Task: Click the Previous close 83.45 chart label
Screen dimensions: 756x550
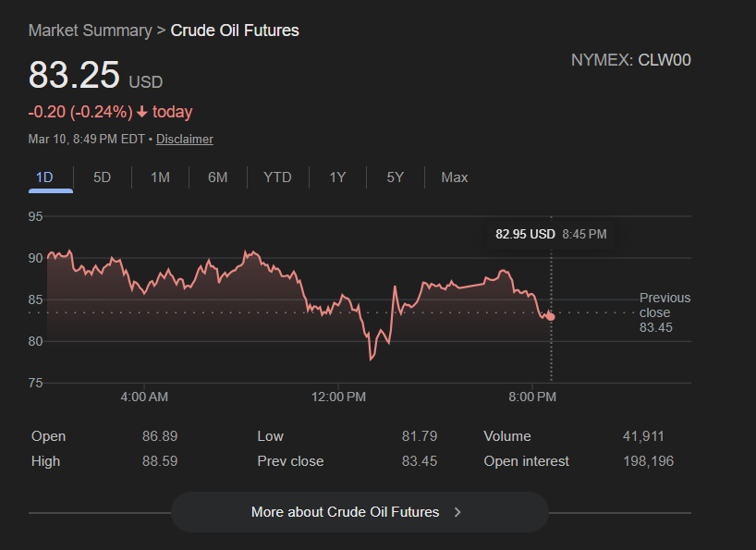Action: 665,312
